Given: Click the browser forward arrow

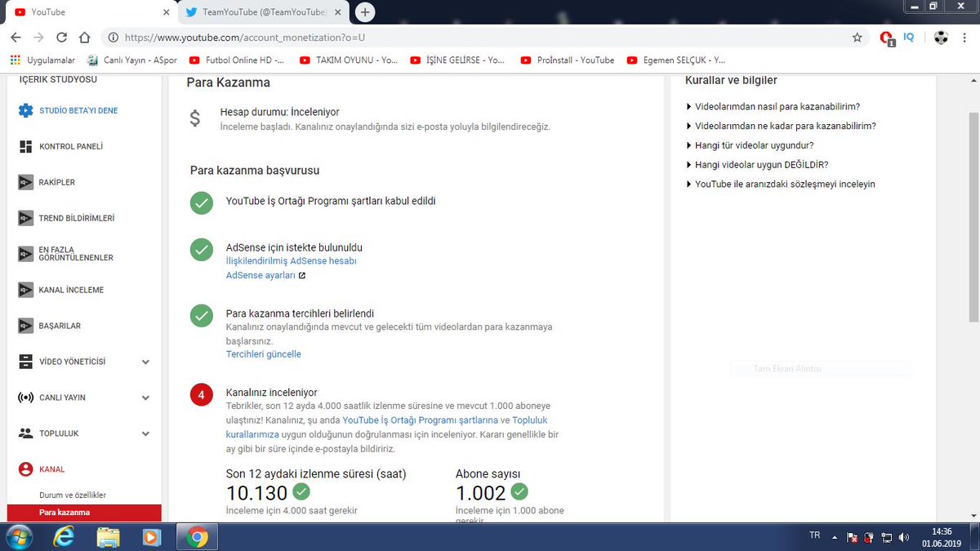Looking at the screenshot, I should [38, 38].
